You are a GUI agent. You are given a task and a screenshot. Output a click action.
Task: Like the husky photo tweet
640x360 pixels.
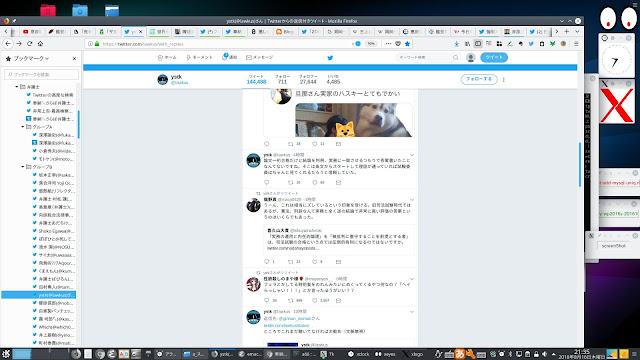coord(315,144)
